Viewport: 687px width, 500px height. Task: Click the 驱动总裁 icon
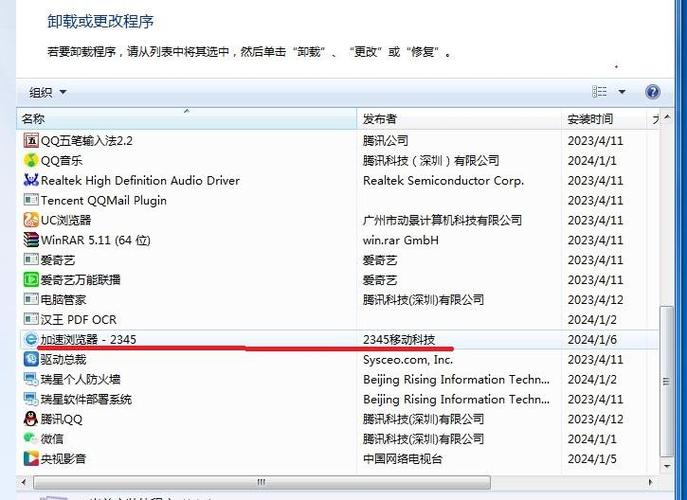coord(31,359)
